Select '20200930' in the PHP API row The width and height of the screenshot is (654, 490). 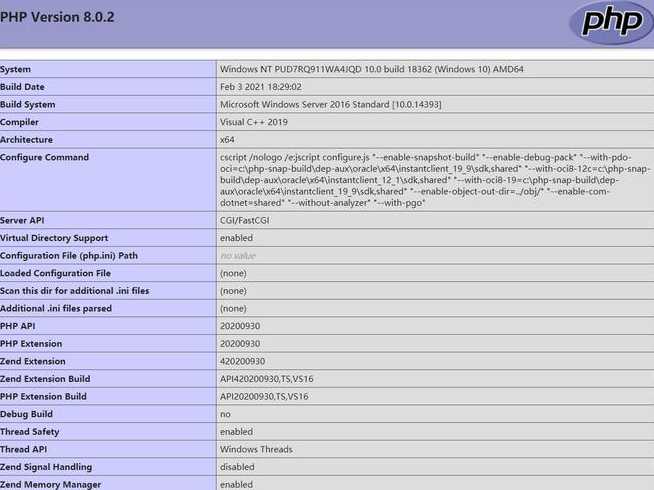[x=240, y=326]
